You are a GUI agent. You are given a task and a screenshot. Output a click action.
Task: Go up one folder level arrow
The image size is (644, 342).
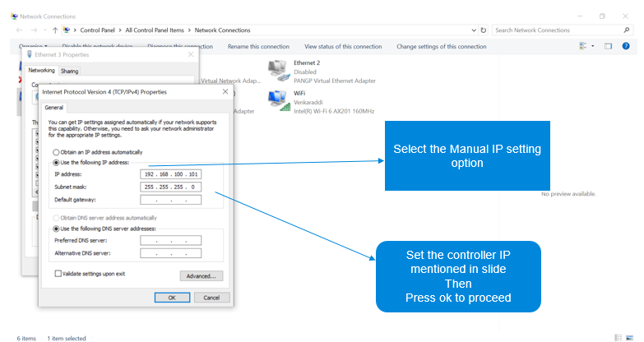(55, 30)
